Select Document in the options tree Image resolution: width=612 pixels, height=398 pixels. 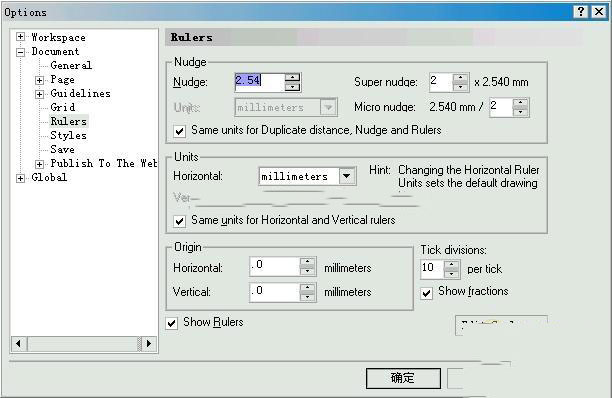tap(55, 52)
